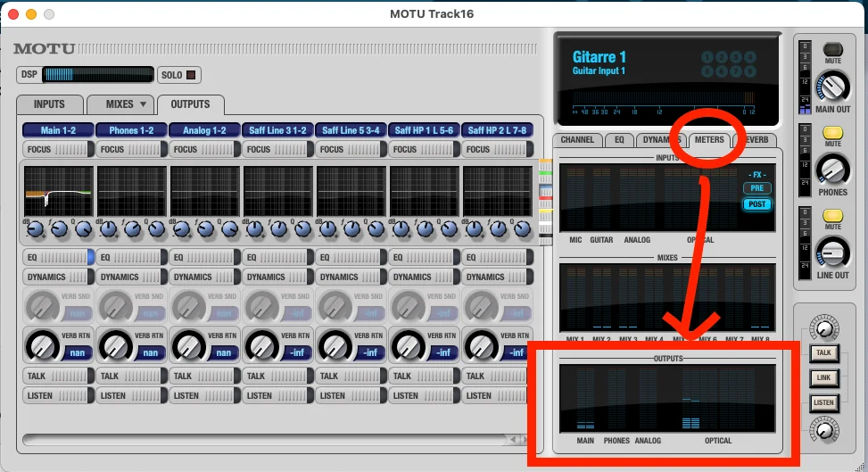
Task: Toggle DYNAMICS on the Analog 1-2 output
Action: (x=204, y=277)
